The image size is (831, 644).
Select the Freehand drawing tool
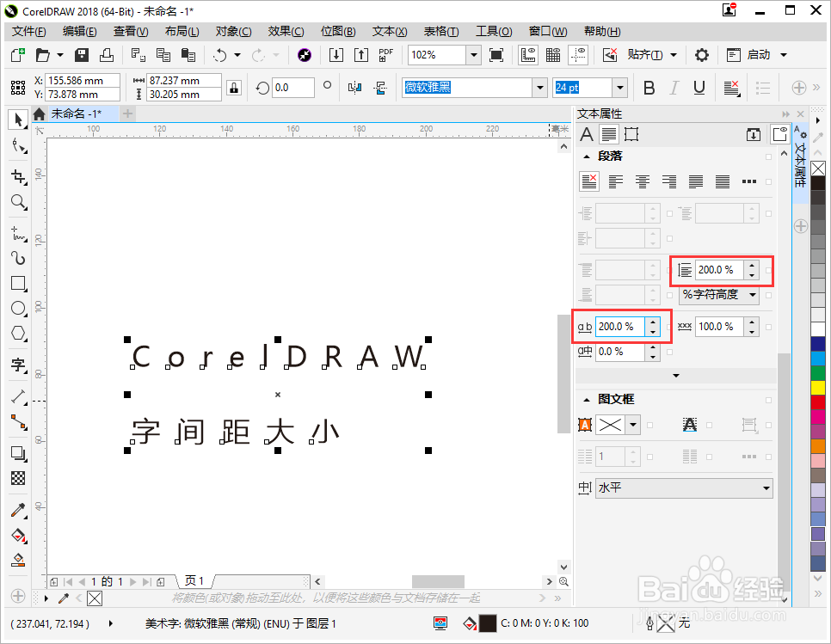coord(18,232)
